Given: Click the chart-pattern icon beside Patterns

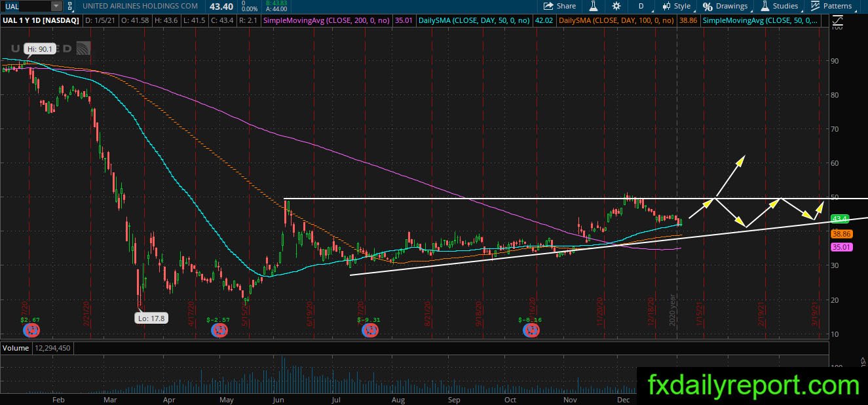Looking at the screenshot, I should pyautogui.click(x=815, y=6).
